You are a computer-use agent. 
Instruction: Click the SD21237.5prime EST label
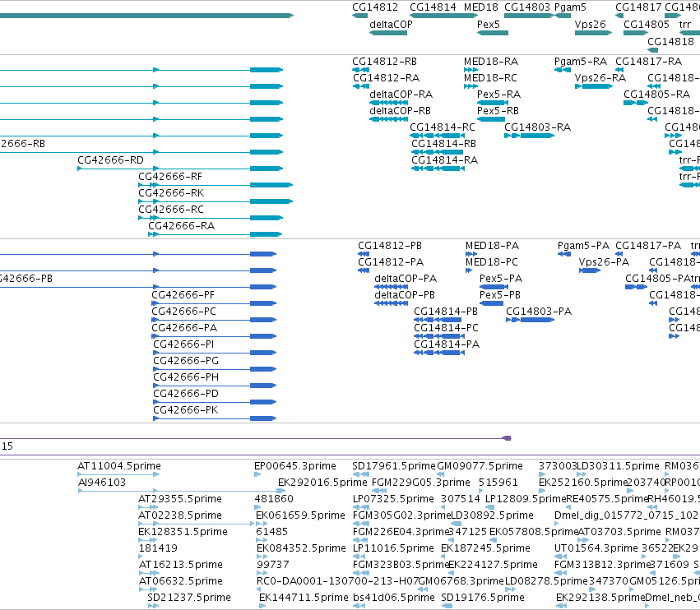pyautogui.click(x=189, y=598)
